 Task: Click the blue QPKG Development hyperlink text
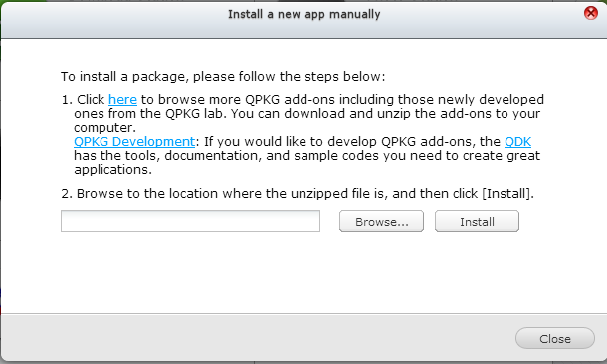134,141
